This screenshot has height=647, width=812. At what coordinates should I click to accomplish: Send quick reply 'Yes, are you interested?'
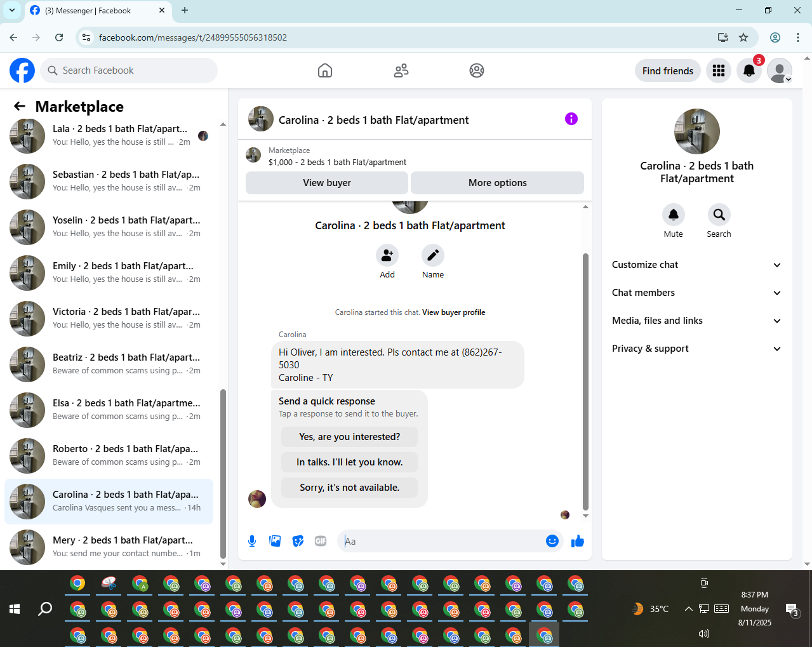pyautogui.click(x=350, y=437)
